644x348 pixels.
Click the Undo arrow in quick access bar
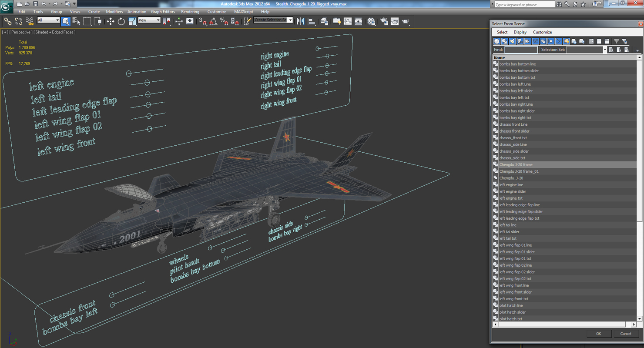pos(44,4)
